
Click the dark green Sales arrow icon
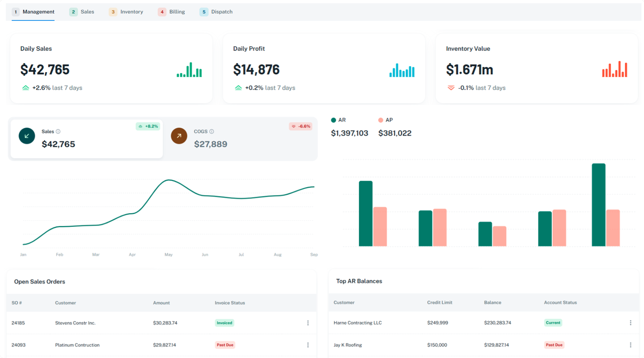pyautogui.click(x=27, y=136)
